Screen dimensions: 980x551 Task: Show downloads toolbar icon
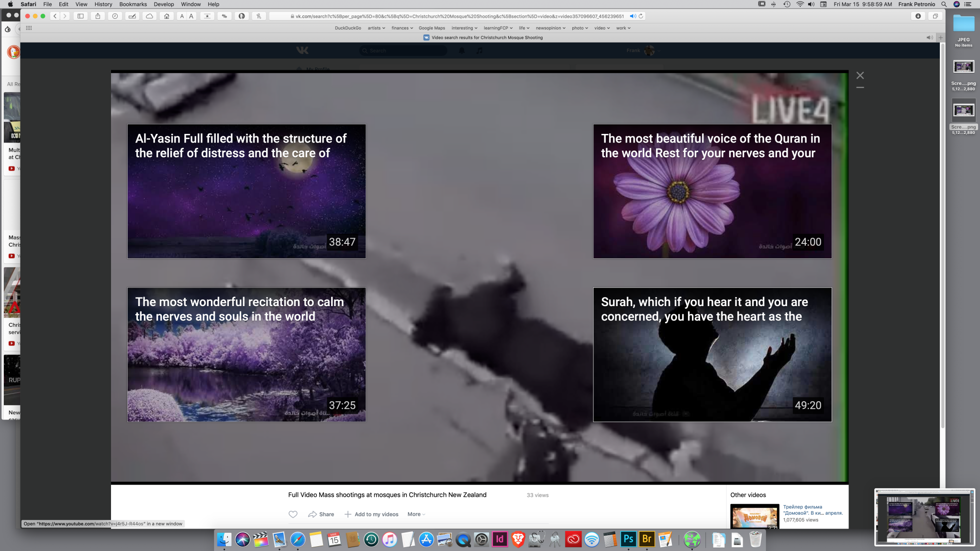[918, 16]
